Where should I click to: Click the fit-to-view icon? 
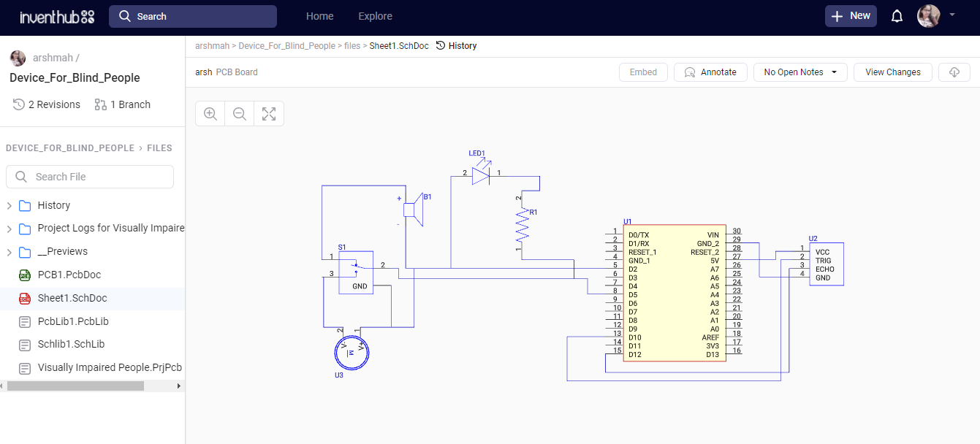[x=268, y=113]
